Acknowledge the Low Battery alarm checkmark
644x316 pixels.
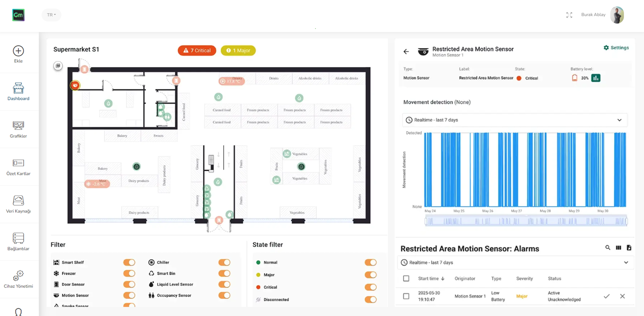pos(607,296)
